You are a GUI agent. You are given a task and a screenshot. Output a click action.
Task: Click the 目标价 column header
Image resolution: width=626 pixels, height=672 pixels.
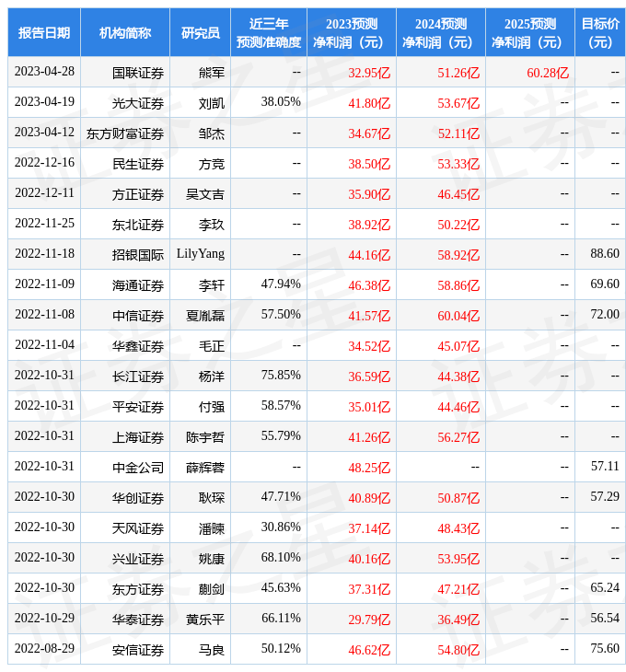click(600, 32)
